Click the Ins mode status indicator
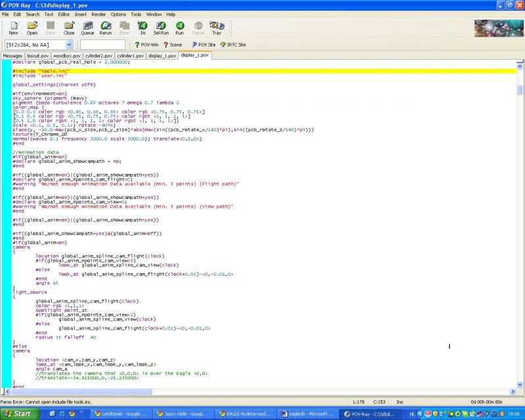Screen dimensions: 525x420 click(400, 402)
